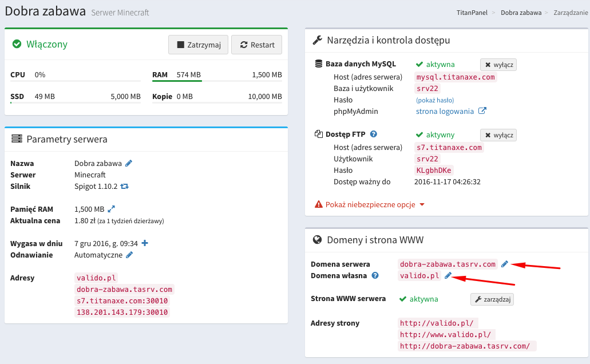Edit server domain dobra-zabawa.tasrv.com with pencil icon
Image resolution: width=590 pixels, height=364 pixels.
(504, 264)
